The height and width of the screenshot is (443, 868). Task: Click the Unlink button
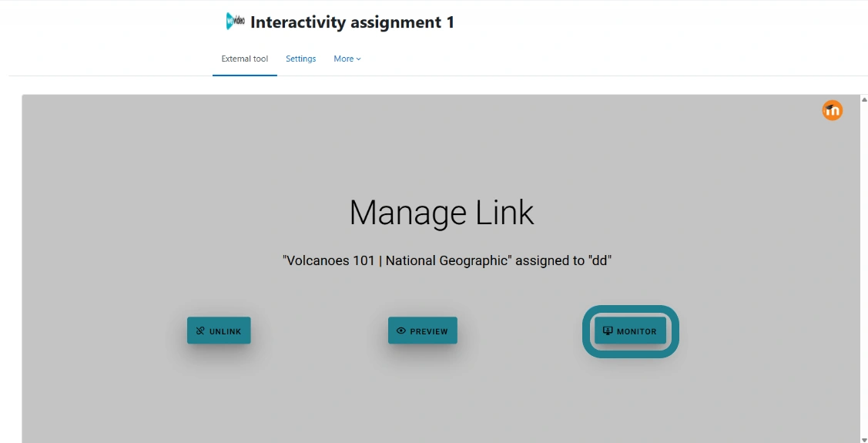(219, 331)
